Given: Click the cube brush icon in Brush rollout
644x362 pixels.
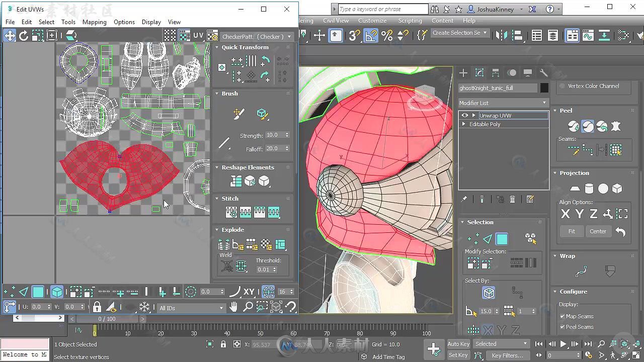Looking at the screenshot, I should tap(262, 114).
